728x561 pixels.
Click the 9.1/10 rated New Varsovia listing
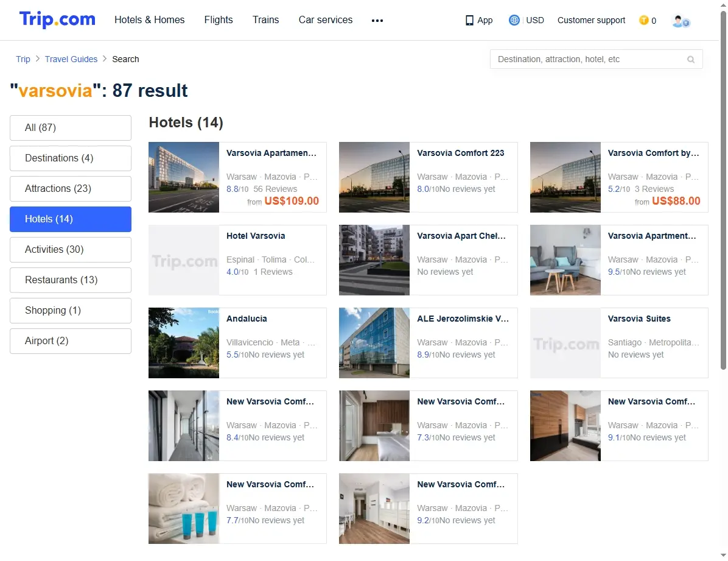[x=619, y=426]
